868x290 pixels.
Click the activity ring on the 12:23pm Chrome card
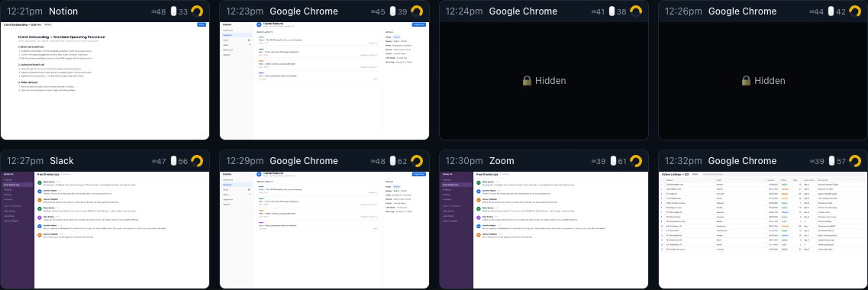click(x=416, y=11)
